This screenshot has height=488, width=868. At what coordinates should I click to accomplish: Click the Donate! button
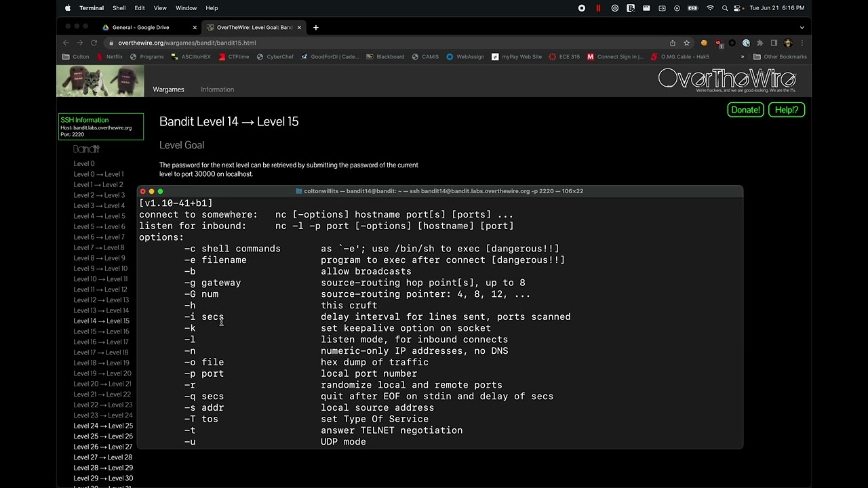pos(745,110)
